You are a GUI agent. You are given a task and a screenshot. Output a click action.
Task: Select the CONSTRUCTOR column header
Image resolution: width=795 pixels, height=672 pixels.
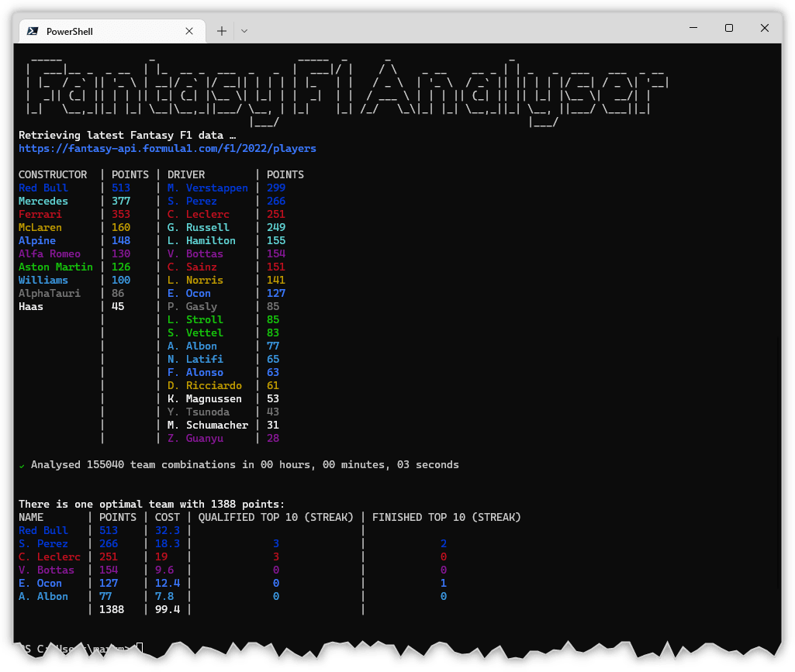tap(53, 174)
